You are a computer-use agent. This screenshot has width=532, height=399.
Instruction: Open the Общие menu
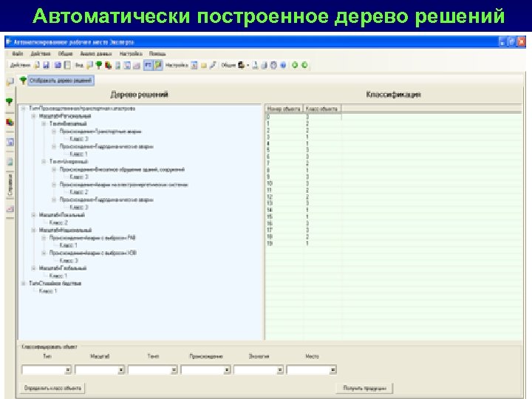click(x=65, y=54)
